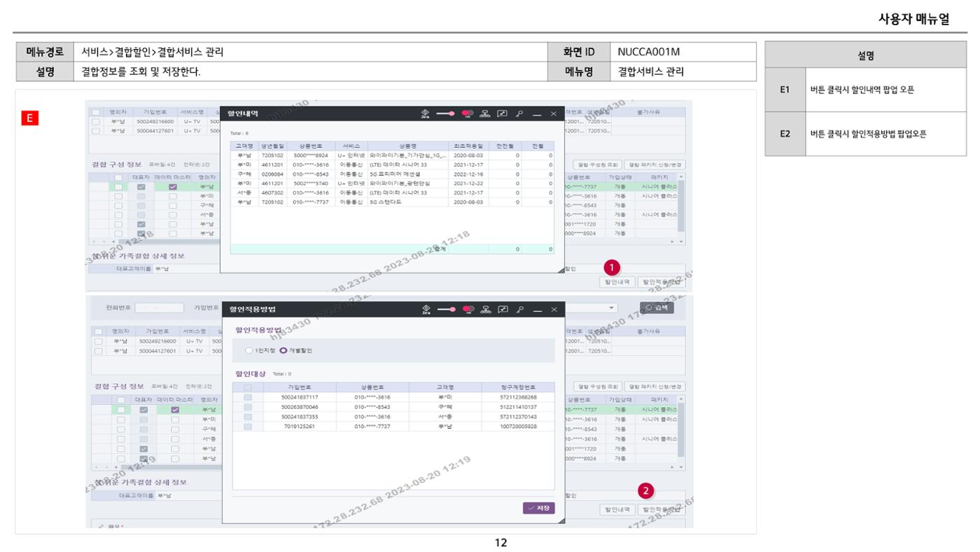Click the 할인적용방법 button behind the 할인내역 popup

tap(661, 282)
